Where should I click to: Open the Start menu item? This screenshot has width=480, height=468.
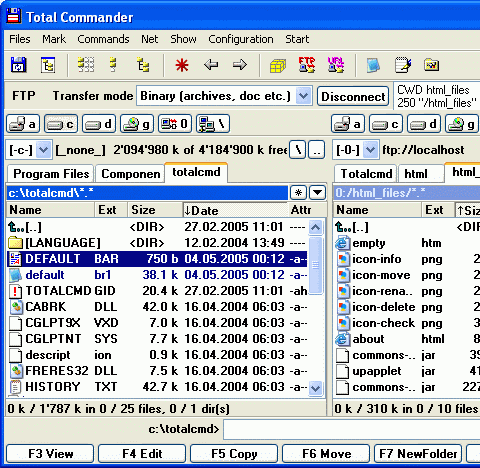(297, 39)
